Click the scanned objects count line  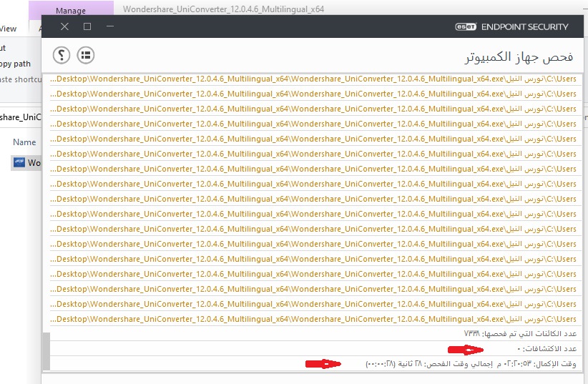pos(519,334)
